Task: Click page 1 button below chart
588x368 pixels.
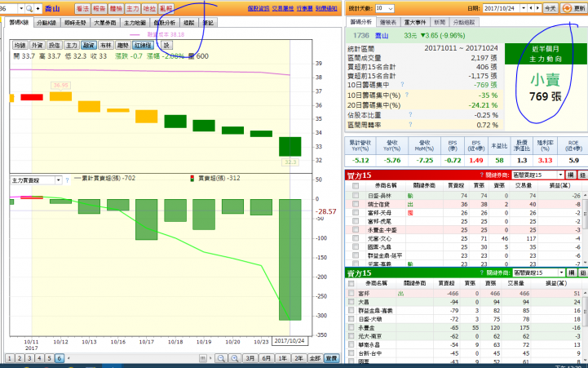Action: coord(10,358)
